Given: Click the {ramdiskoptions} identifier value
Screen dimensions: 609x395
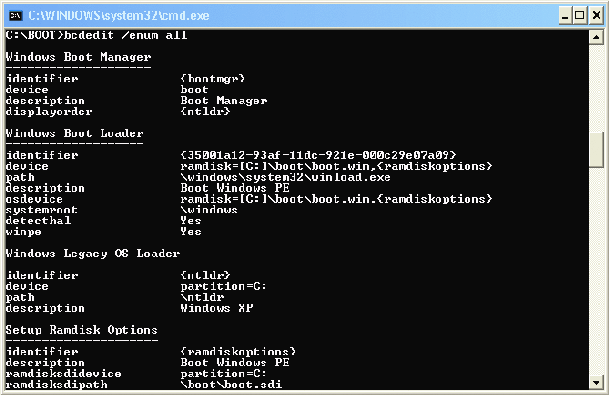Looking at the screenshot, I should click(238, 351).
